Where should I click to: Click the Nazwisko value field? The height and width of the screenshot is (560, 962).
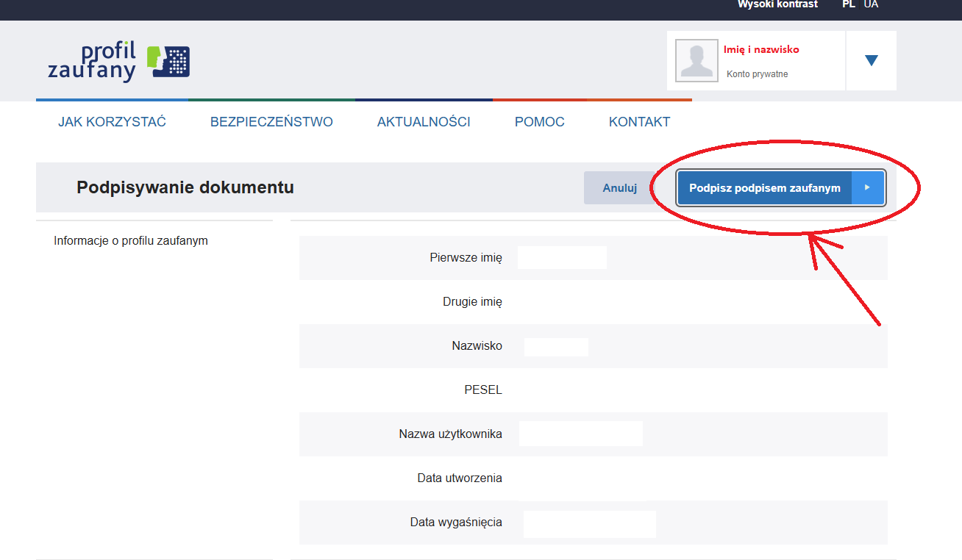(556, 347)
